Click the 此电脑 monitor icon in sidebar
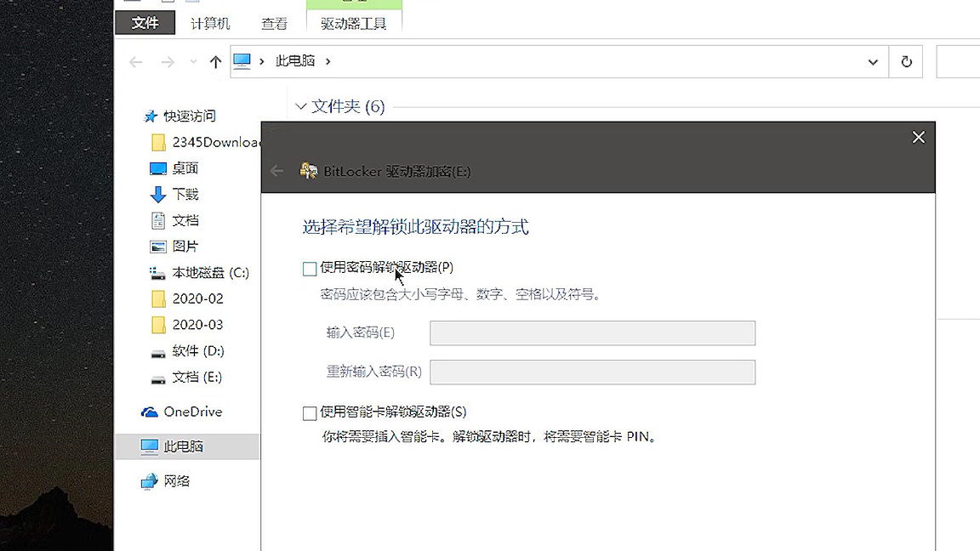980x551 pixels. 150,447
